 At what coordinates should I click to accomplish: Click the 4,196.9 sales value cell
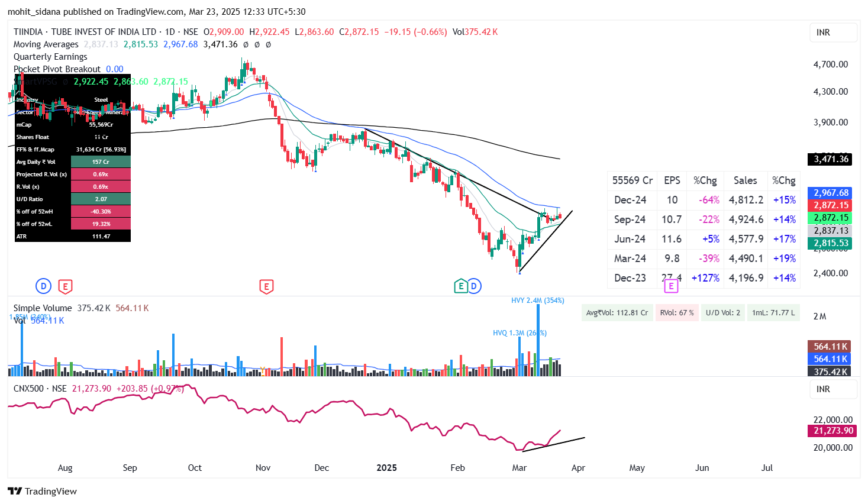click(x=746, y=278)
